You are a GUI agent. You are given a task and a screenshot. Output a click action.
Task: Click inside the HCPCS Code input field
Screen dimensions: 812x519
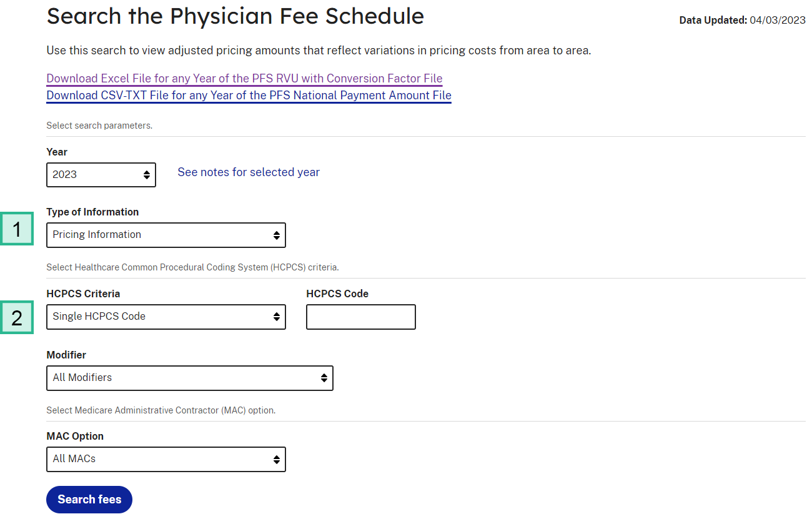click(360, 317)
